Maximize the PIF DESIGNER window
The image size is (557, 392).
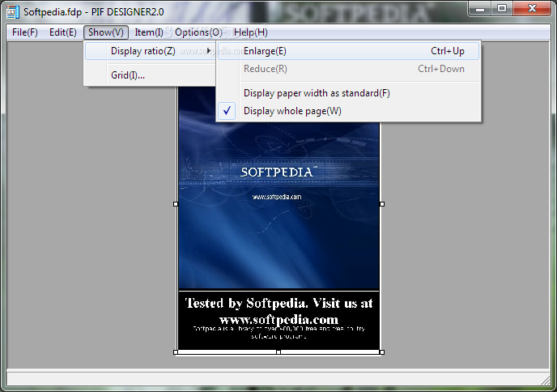tap(502, 9)
